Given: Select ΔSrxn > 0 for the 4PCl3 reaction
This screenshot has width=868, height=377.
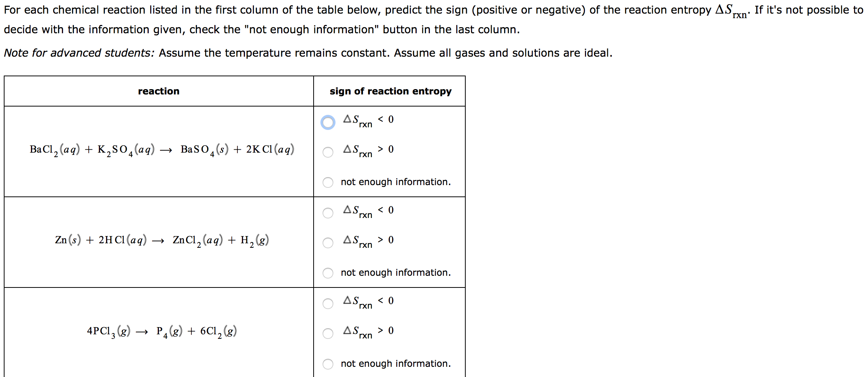Looking at the screenshot, I should tap(328, 334).
